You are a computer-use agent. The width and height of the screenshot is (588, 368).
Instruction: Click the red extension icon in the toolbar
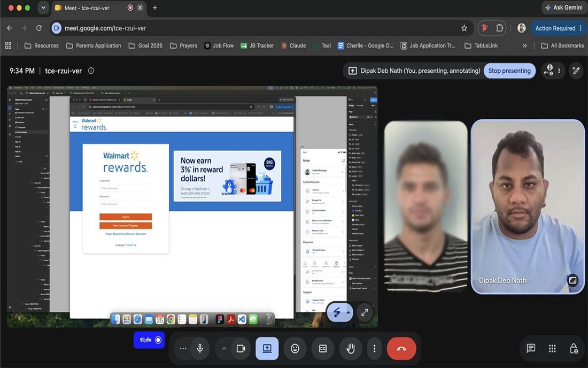[485, 28]
